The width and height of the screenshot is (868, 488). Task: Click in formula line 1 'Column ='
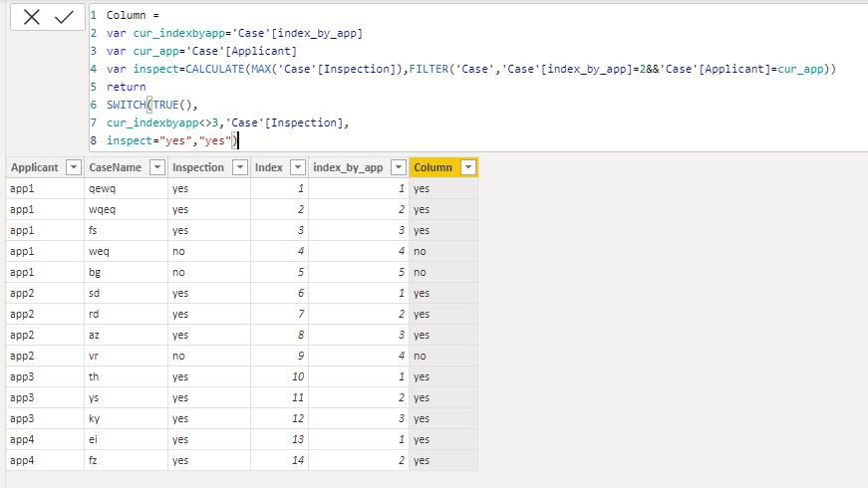click(133, 15)
